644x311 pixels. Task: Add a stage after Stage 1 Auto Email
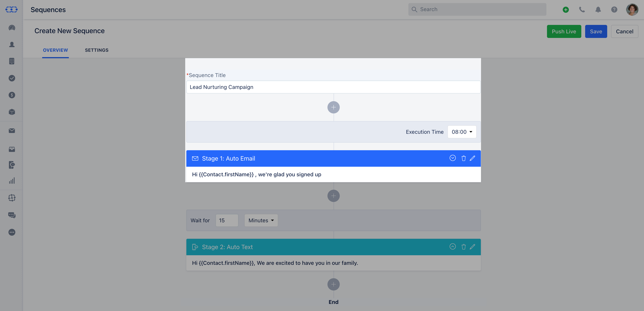pyautogui.click(x=333, y=196)
